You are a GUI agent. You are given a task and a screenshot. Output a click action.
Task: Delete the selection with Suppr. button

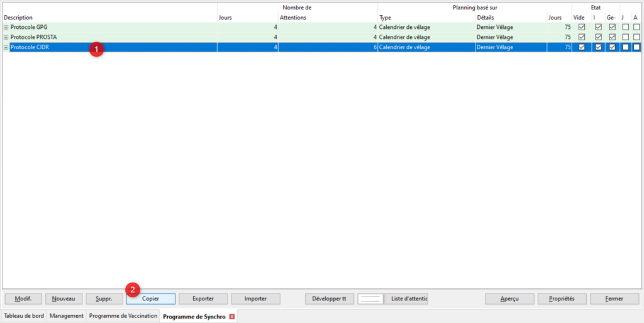[104, 299]
